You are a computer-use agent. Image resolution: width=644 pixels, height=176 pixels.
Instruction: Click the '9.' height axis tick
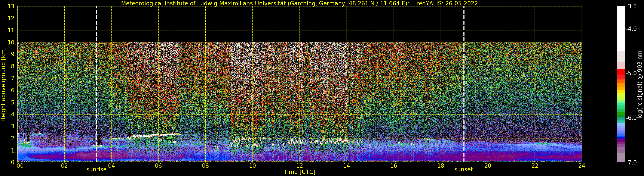click(13, 54)
